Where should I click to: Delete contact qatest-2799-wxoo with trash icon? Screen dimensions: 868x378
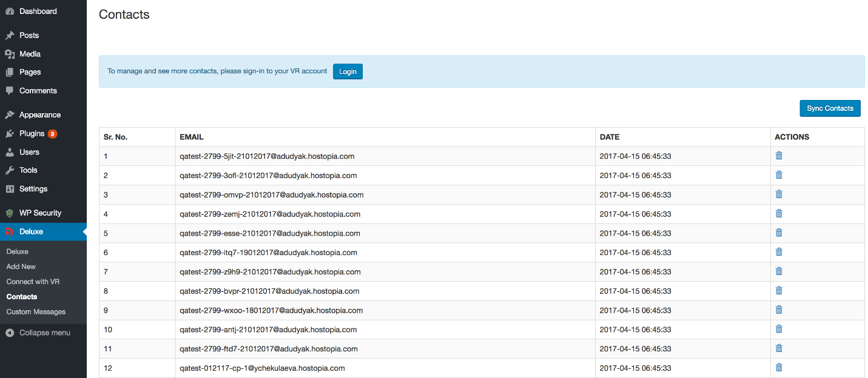pyautogui.click(x=779, y=310)
